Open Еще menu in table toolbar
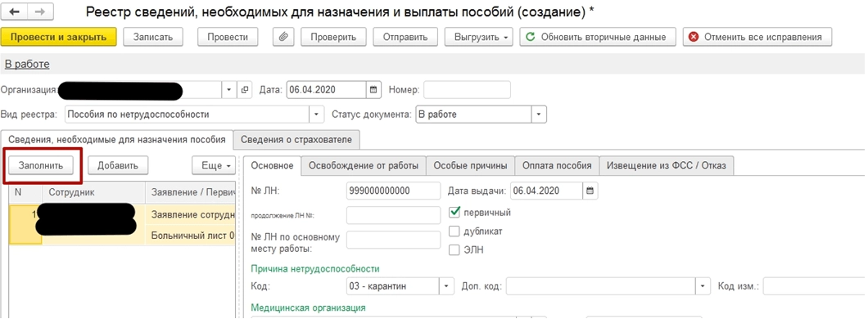 pyautogui.click(x=215, y=165)
